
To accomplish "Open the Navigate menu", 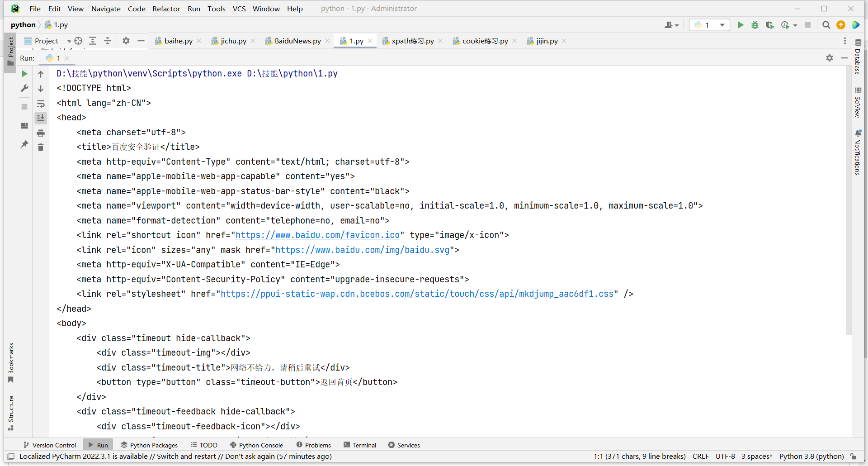I will click(106, 9).
